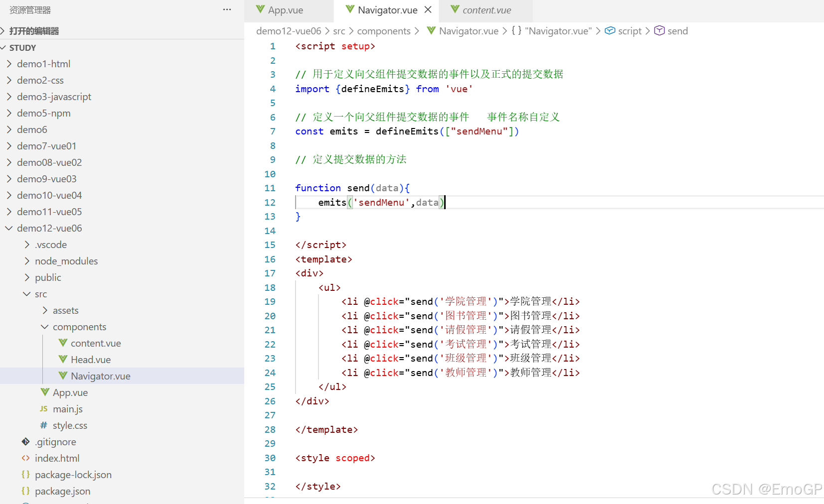
Task: Click the Vue icon beside App.vue in tree
Action: pyautogui.click(x=45, y=392)
